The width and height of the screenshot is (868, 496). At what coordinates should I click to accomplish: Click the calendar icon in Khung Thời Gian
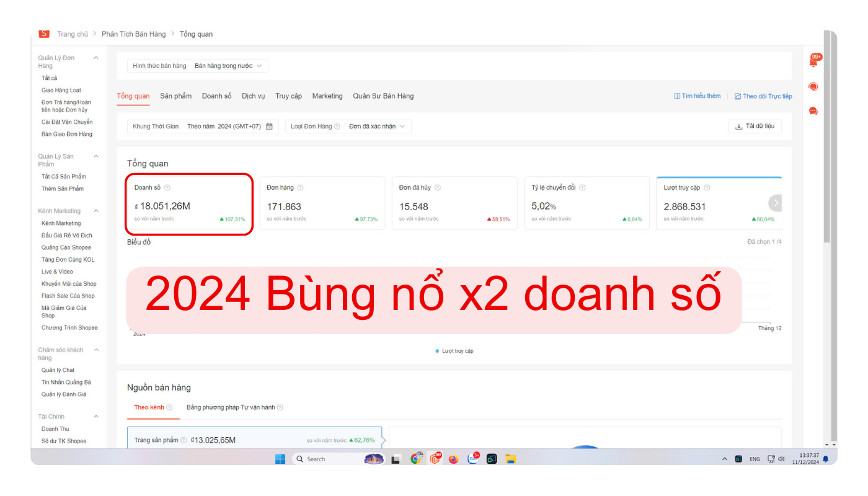click(269, 126)
